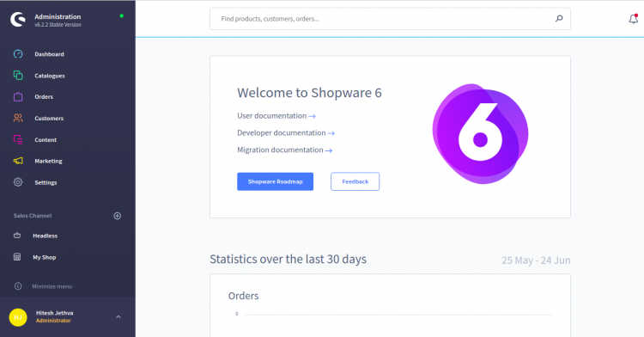Open the Marketing menu item

(48, 161)
